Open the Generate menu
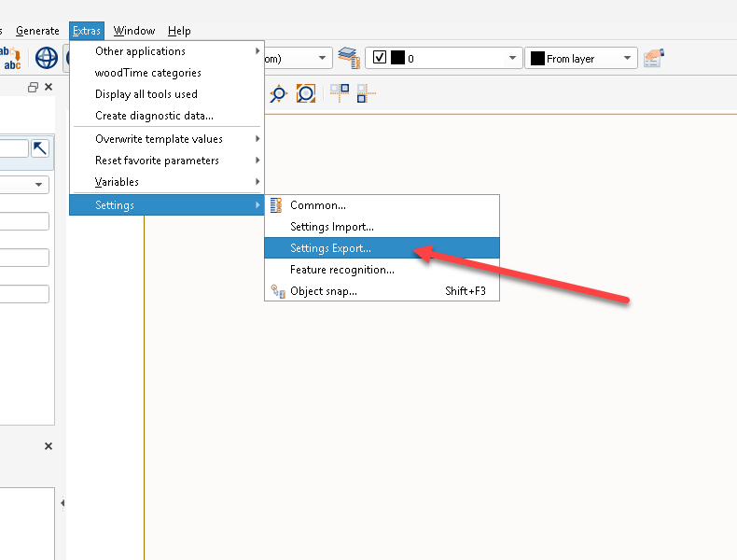 [37, 31]
